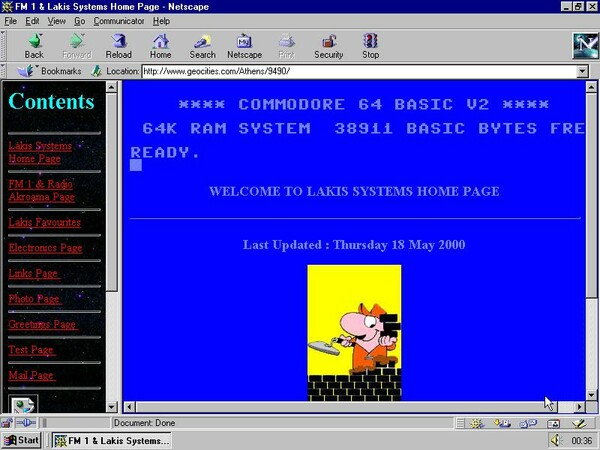Reload the current page

click(119, 46)
